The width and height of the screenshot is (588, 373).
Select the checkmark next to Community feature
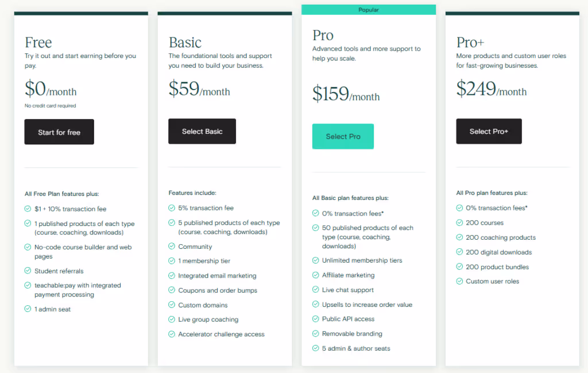[x=171, y=246]
